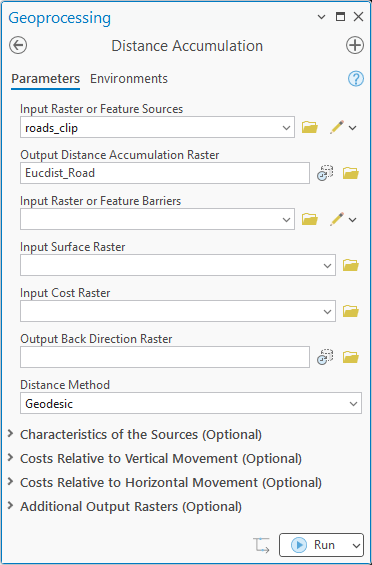Switch to the Environments tab
The height and width of the screenshot is (565, 372).
[x=129, y=79]
